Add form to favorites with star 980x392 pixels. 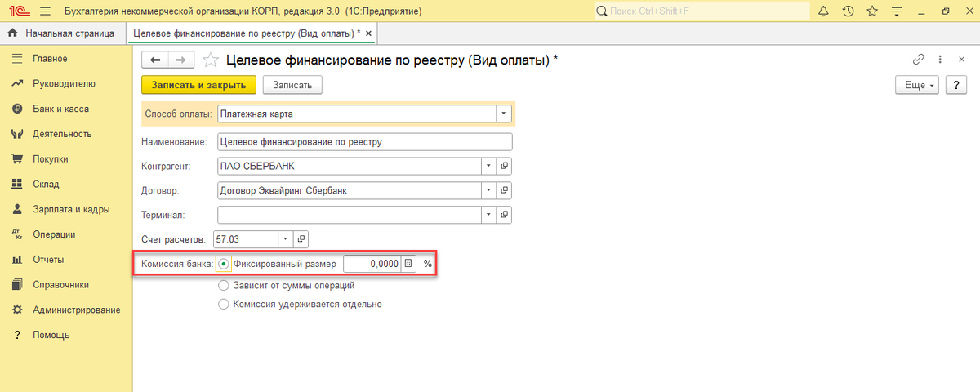tap(211, 60)
